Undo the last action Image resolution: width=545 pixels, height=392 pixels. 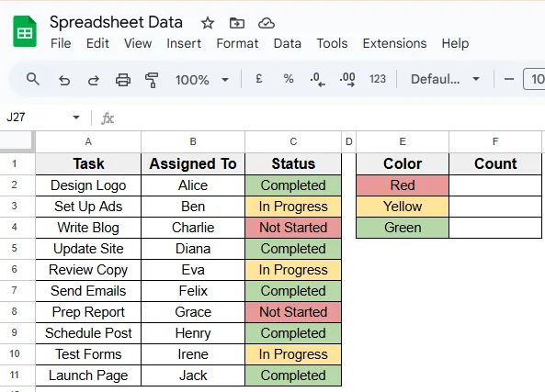coord(64,80)
